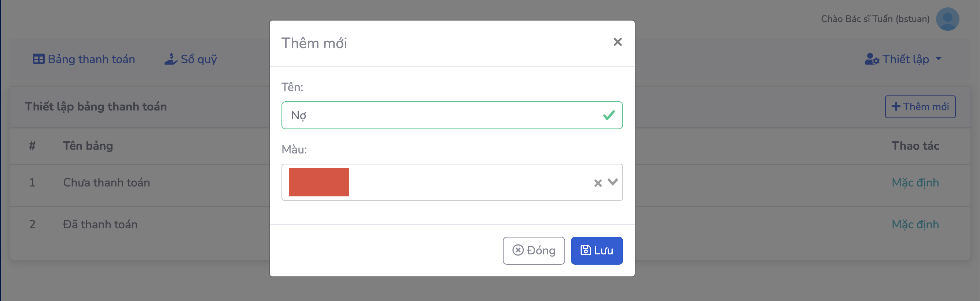The width and height of the screenshot is (980, 301).
Task: Click the user-gear icon beside Thiết lập
Action: 872,59
